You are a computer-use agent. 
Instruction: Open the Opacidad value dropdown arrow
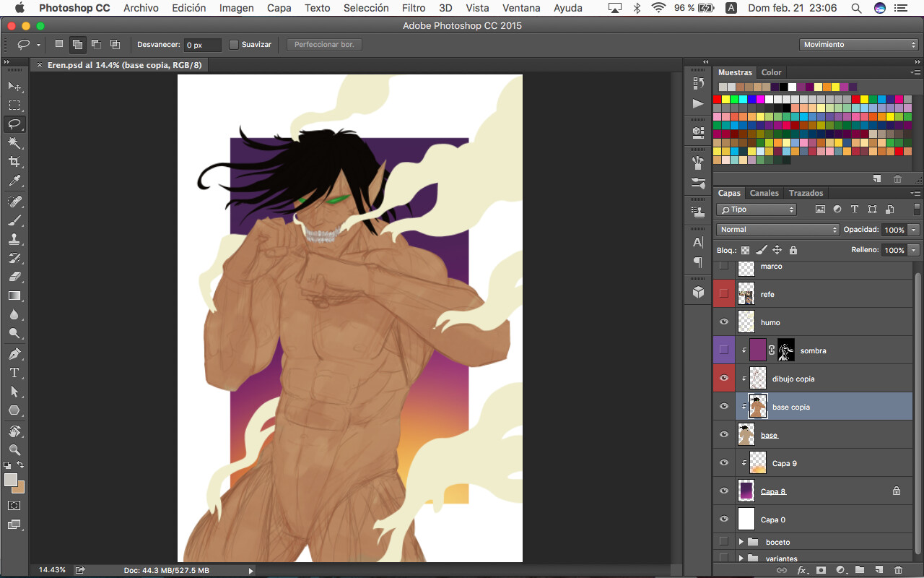914,230
